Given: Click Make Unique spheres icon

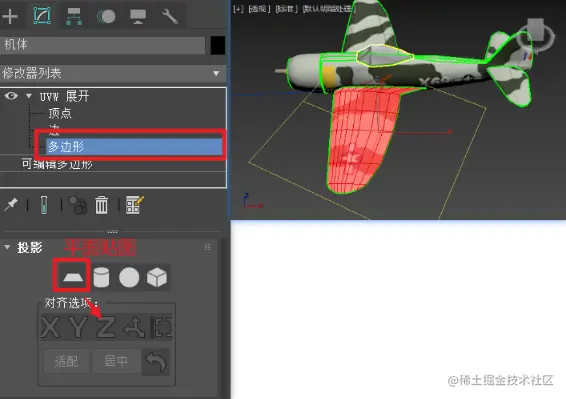Looking at the screenshot, I should coord(78,205).
